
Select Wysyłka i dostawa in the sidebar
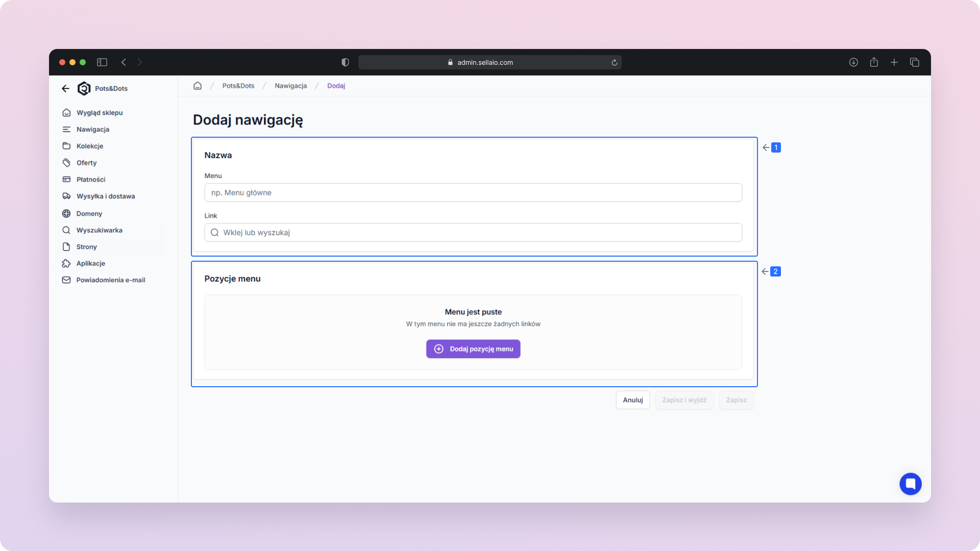[x=106, y=196]
